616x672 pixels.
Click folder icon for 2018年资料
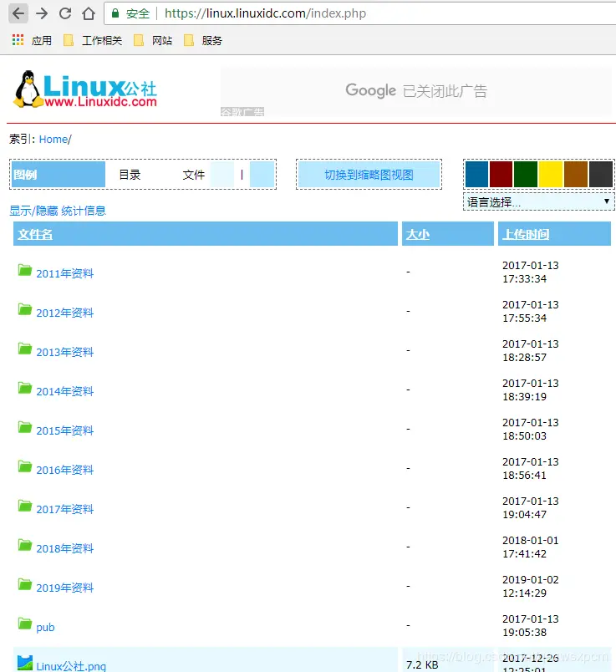click(x=25, y=545)
